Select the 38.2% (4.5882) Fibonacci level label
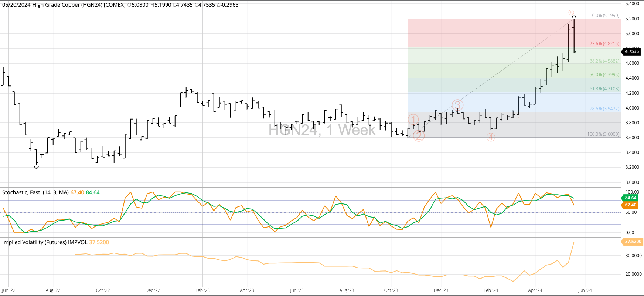 pos(604,61)
